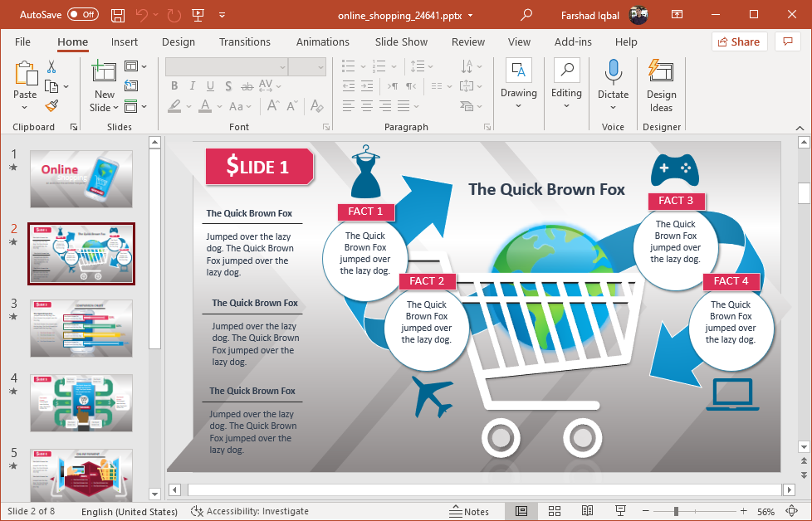Toggle the AutoSave switch
This screenshot has width=812, height=521.
[x=82, y=15]
